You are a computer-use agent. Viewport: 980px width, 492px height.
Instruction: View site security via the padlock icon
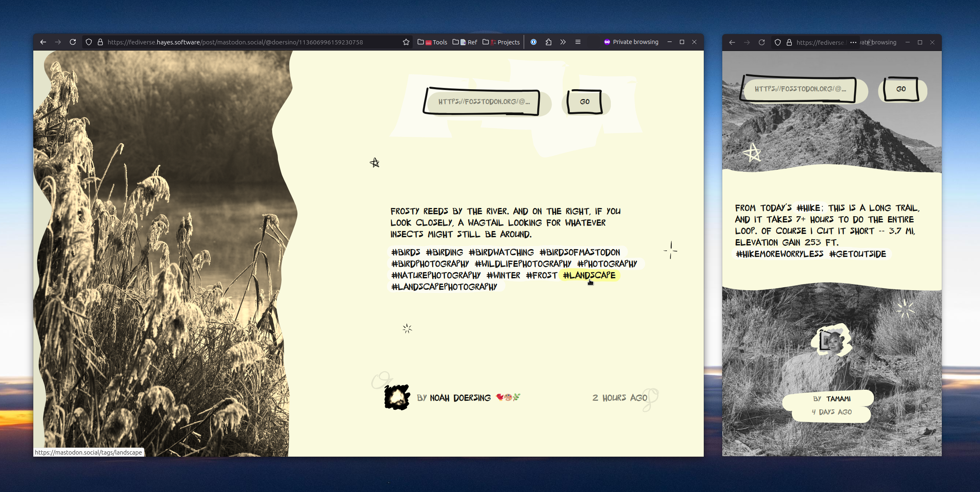point(100,42)
